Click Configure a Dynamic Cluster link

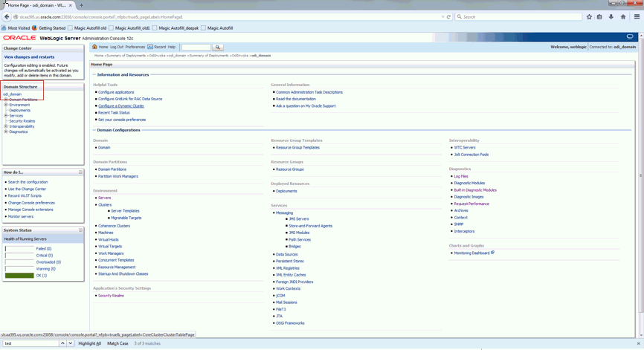pyautogui.click(x=121, y=106)
